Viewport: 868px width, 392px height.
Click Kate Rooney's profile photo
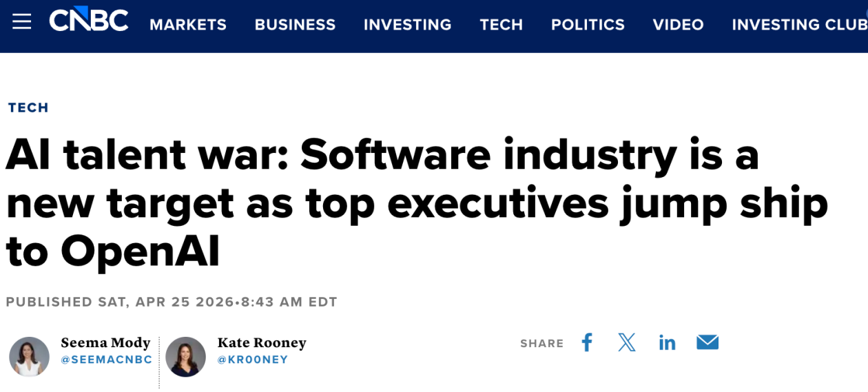coord(186,357)
